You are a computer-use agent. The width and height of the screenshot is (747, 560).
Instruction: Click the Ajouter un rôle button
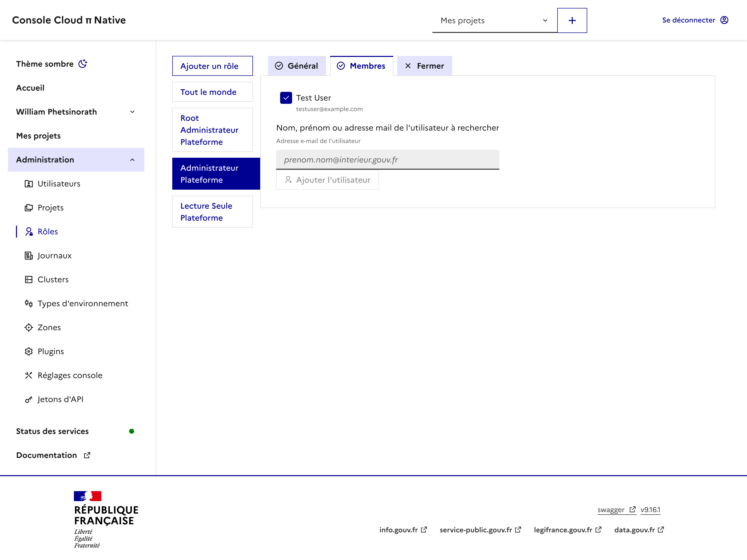212,66
